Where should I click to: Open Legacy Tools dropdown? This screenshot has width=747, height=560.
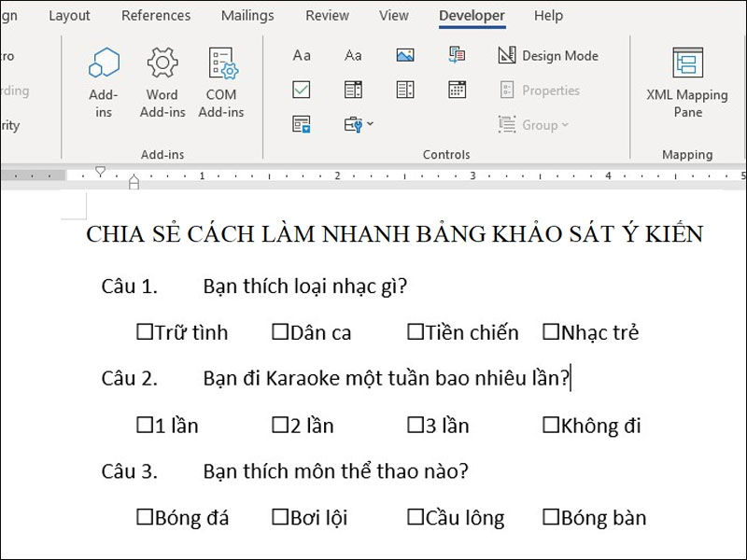(x=359, y=124)
